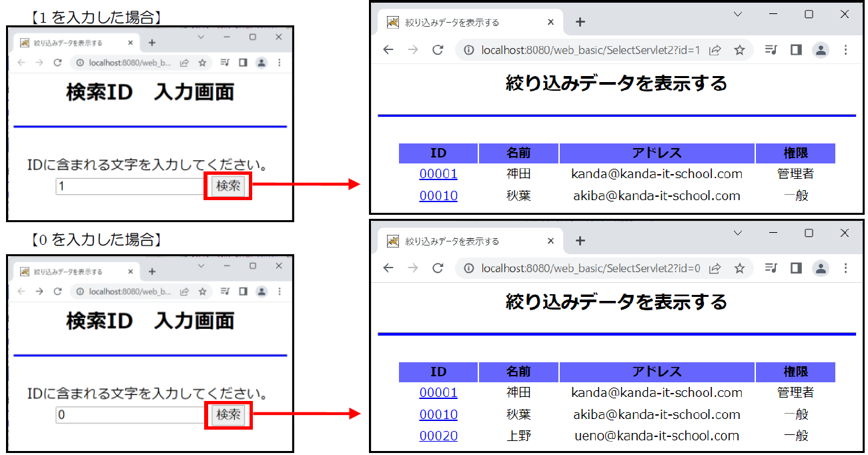868x455 pixels.
Task: Click the address bar showing SelectServlet2?id=0
Action: (x=587, y=268)
